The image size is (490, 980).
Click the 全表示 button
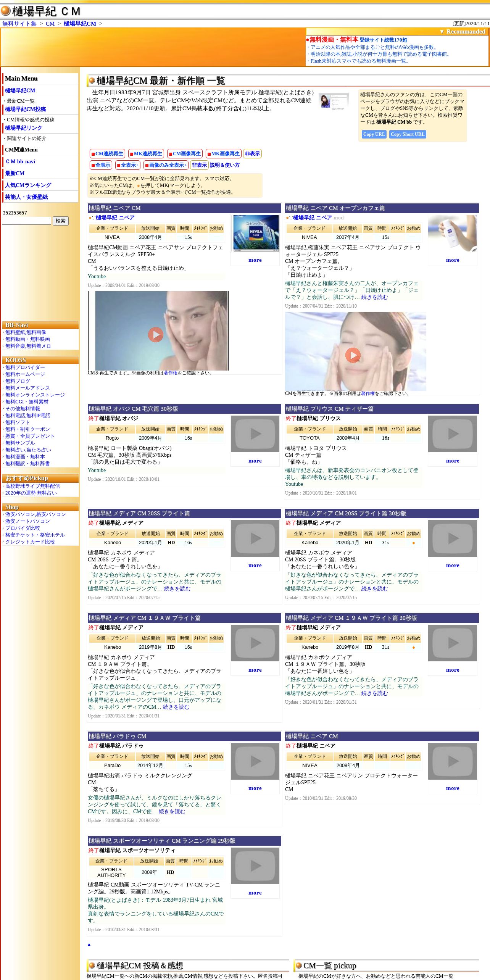(x=101, y=165)
